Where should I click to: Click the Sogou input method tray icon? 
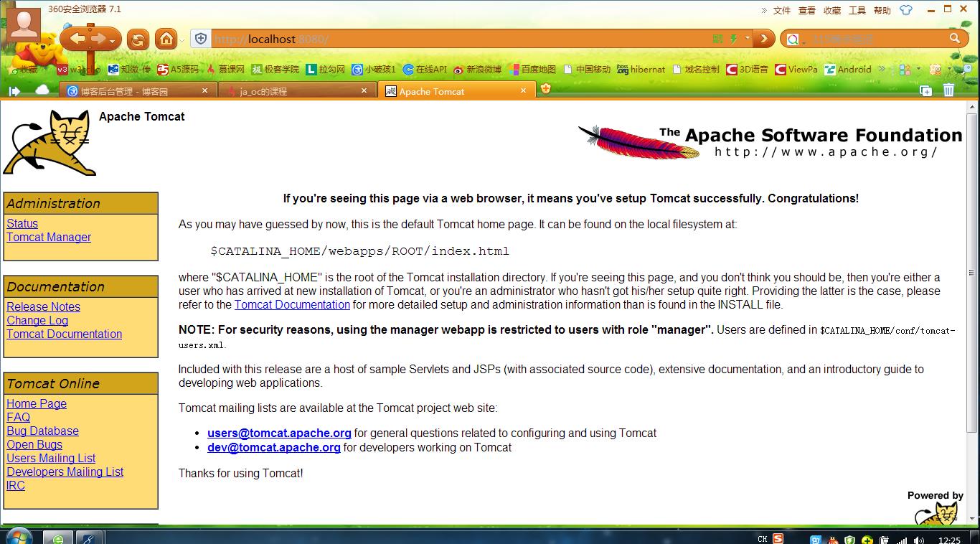778,538
